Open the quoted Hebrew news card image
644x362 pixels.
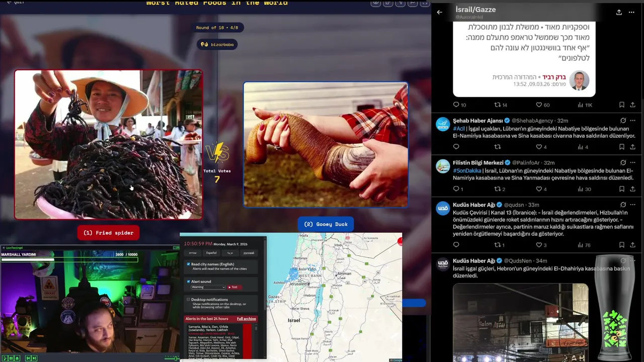pyautogui.click(x=524, y=58)
